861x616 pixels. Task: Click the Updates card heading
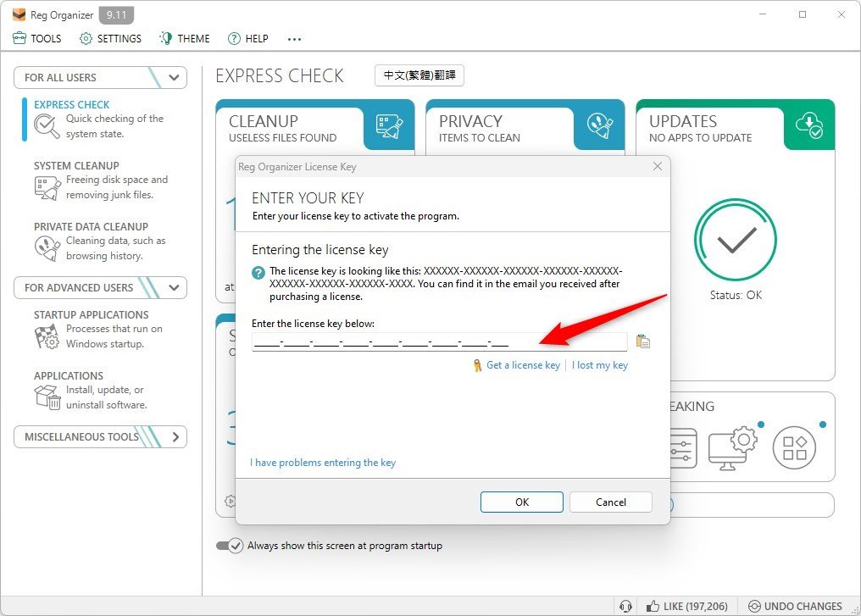(683, 121)
